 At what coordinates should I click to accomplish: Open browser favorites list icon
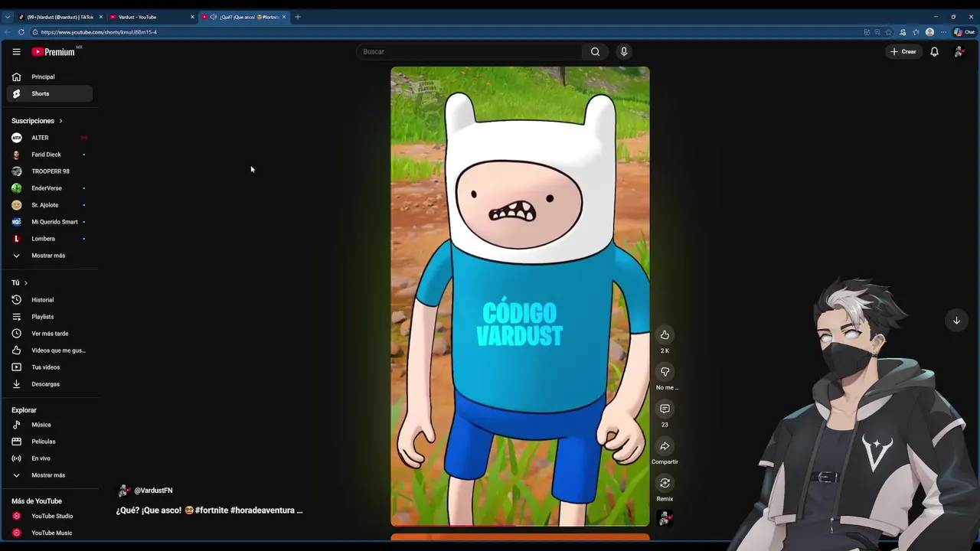[916, 32]
